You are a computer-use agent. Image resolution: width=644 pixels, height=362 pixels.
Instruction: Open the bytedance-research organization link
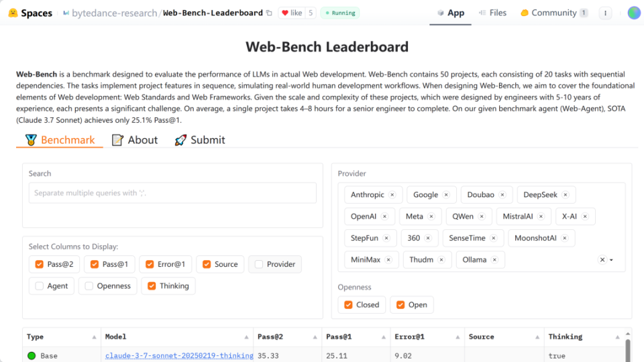[x=114, y=13]
